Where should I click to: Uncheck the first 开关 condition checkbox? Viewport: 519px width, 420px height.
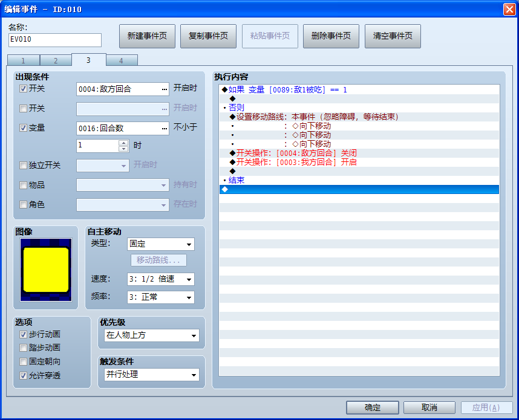tap(23, 88)
